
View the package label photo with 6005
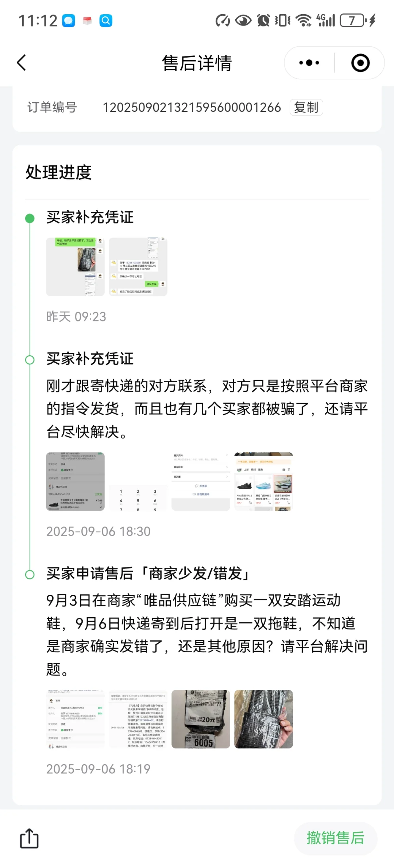tap(201, 719)
